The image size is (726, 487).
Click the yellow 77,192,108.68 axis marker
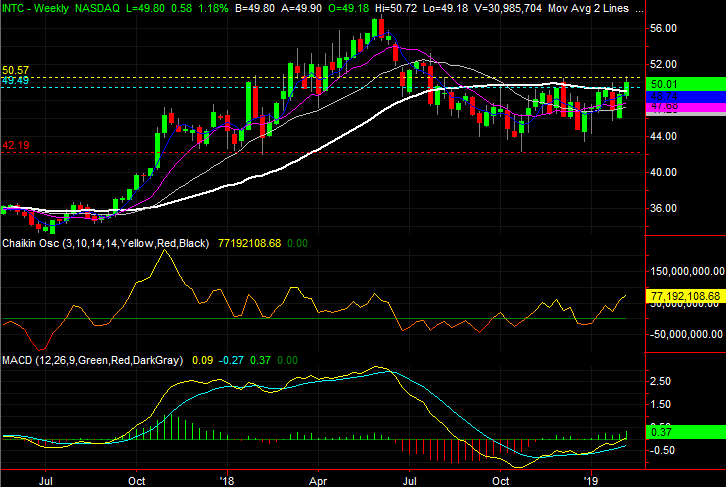(x=685, y=296)
